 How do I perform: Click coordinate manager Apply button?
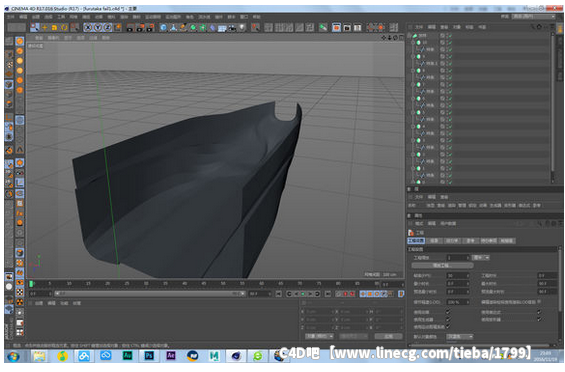pos(388,336)
